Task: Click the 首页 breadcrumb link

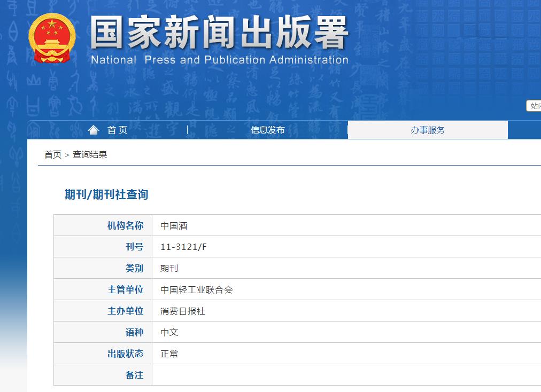Action: [51, 155]
